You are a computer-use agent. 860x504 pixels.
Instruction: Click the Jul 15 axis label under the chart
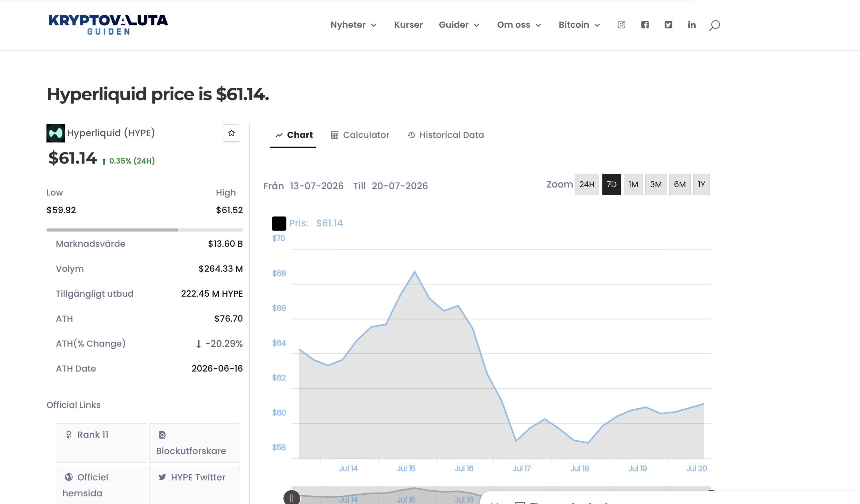click(406, 468)
